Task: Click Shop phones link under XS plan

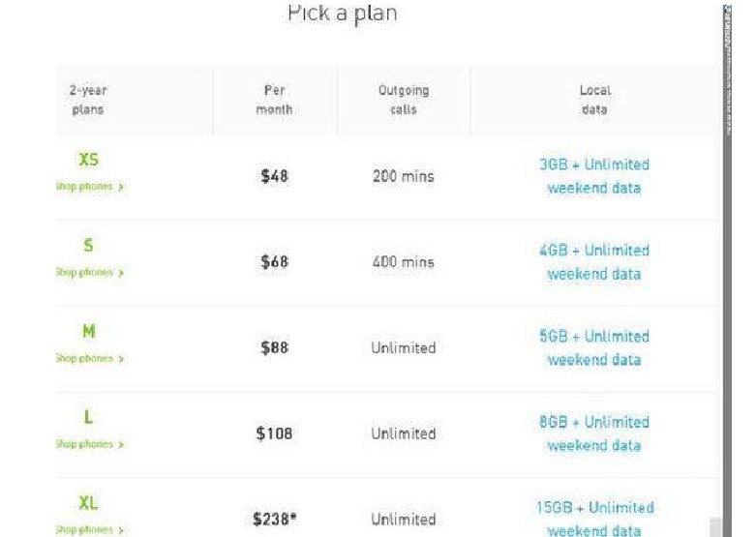Action: pyautogui.click(x=89, y=187)
